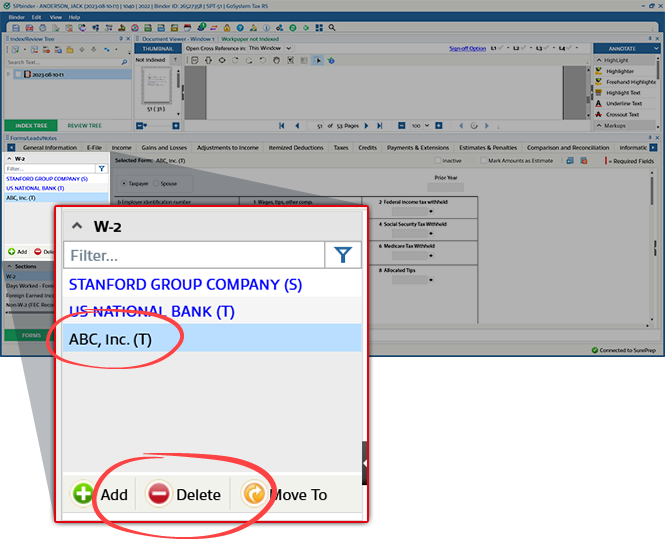The image size is (665, 545).
Task: Click the REVIEW TREE button
Action: 84,126
